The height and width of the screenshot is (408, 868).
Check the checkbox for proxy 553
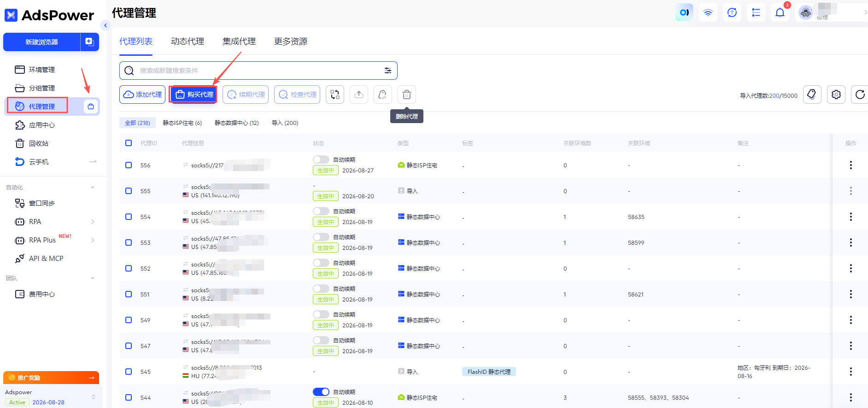[129, 242]
